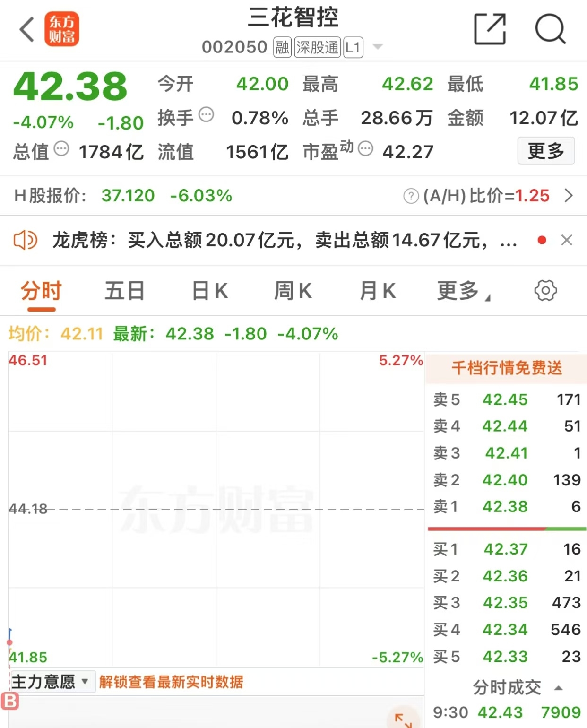Viewport: 587px width, 728px height.
Task: Collapse the 分时成交 panel arrow
Action: coord(558,688)
